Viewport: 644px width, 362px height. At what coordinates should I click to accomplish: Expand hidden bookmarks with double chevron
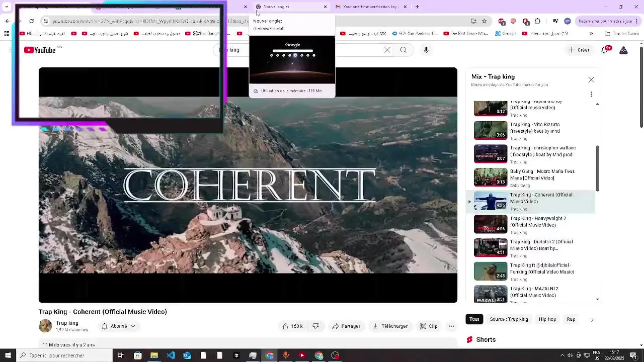coord(591,34)
